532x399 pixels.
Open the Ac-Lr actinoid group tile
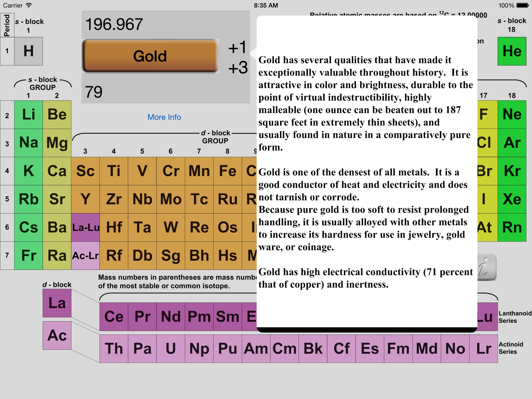[85, 256]
